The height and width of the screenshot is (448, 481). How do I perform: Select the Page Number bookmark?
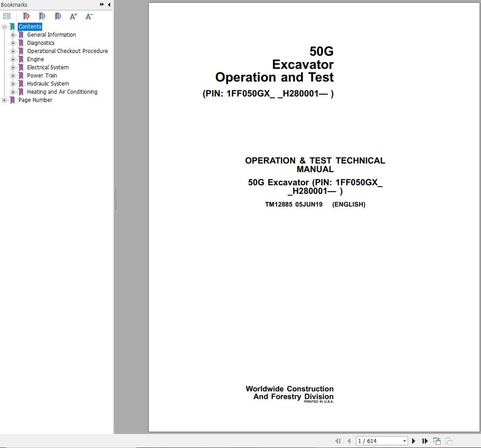coord(35,100)
